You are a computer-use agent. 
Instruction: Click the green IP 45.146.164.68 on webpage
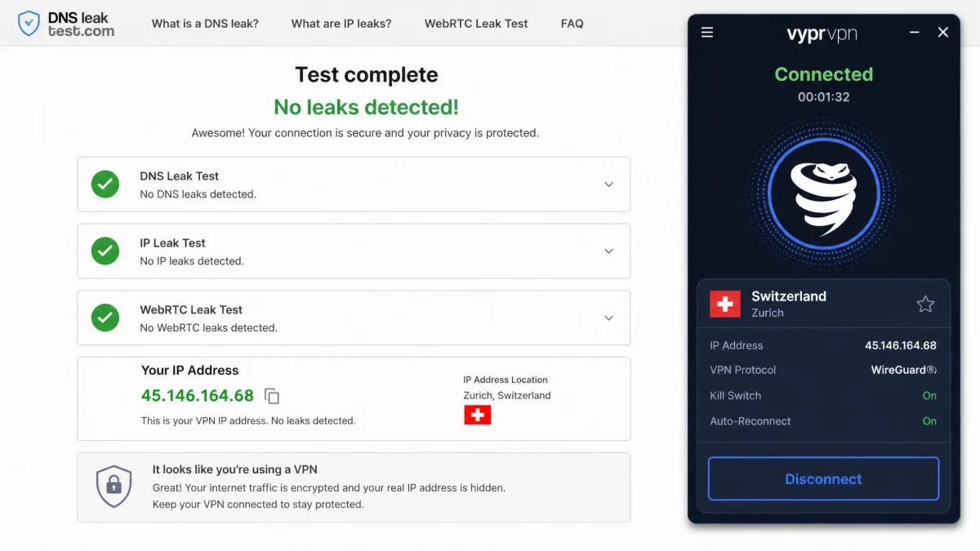point(198,396)
